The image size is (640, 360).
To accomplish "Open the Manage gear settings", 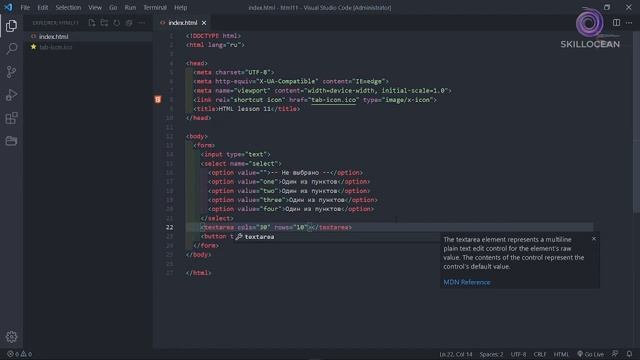I will (11, 337).
